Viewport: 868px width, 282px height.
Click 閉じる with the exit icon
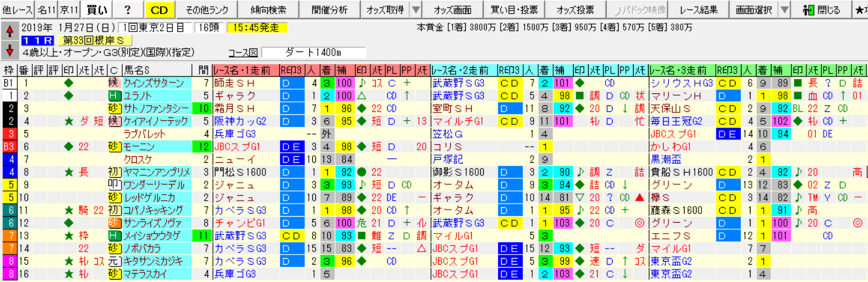821,10
